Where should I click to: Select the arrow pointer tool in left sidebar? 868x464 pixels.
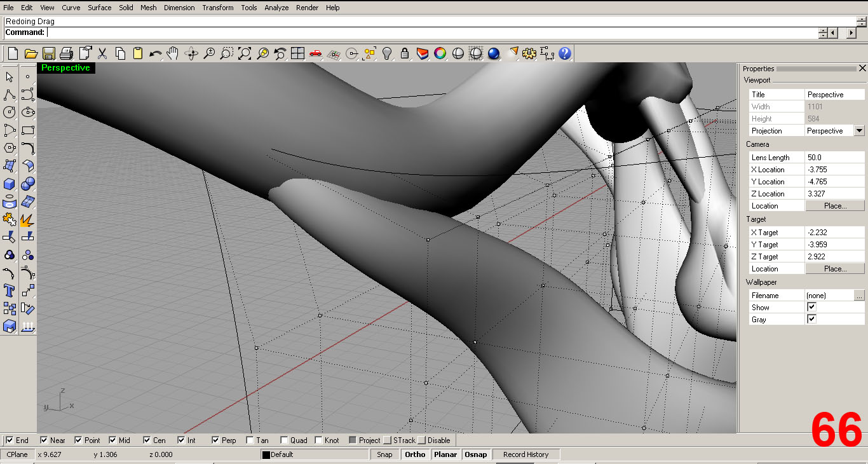(x=10, y=77)
